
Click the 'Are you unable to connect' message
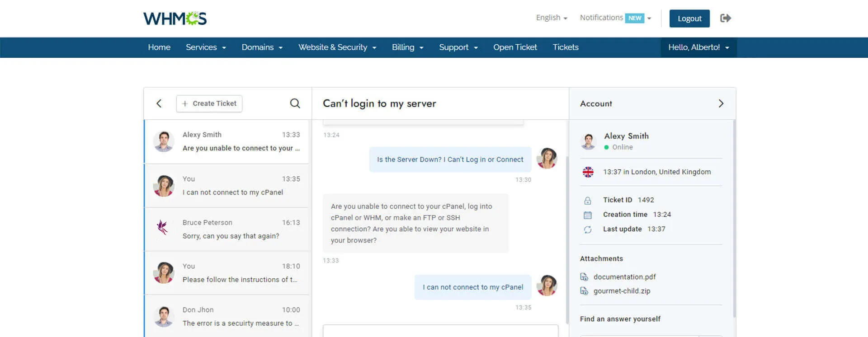tap(415, 223)
